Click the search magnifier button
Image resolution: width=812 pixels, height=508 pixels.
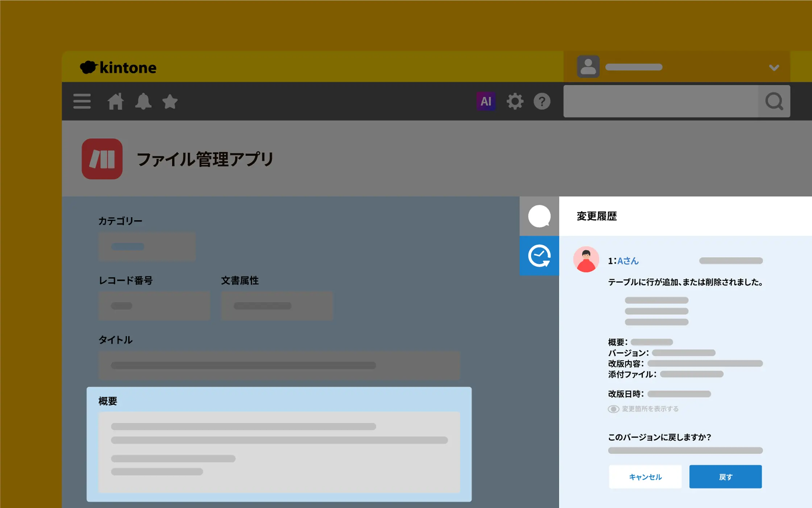(774, 101)
